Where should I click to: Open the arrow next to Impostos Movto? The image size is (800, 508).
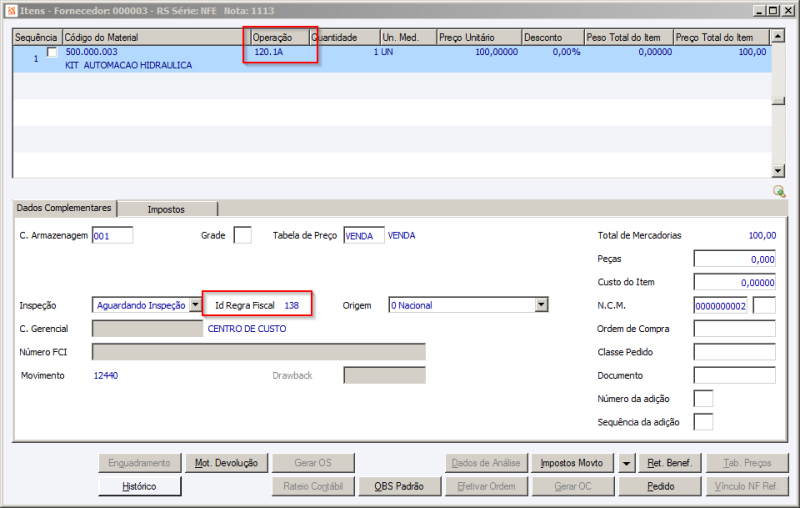(x=626, y=463)
